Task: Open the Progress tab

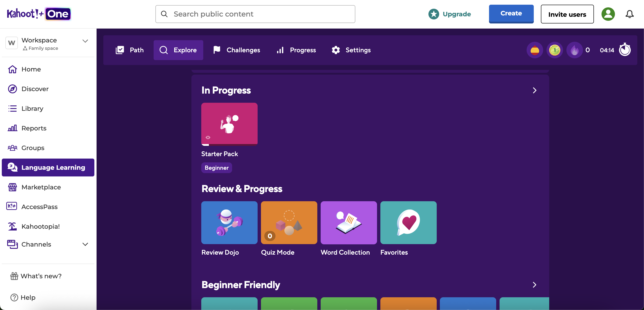Action: tap(296, 50)
